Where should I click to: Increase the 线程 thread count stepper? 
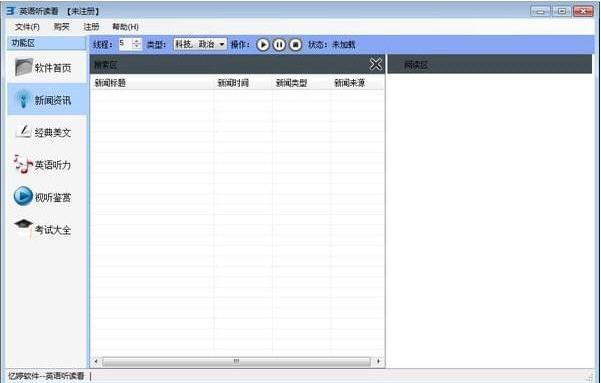[x=137, y=41]
